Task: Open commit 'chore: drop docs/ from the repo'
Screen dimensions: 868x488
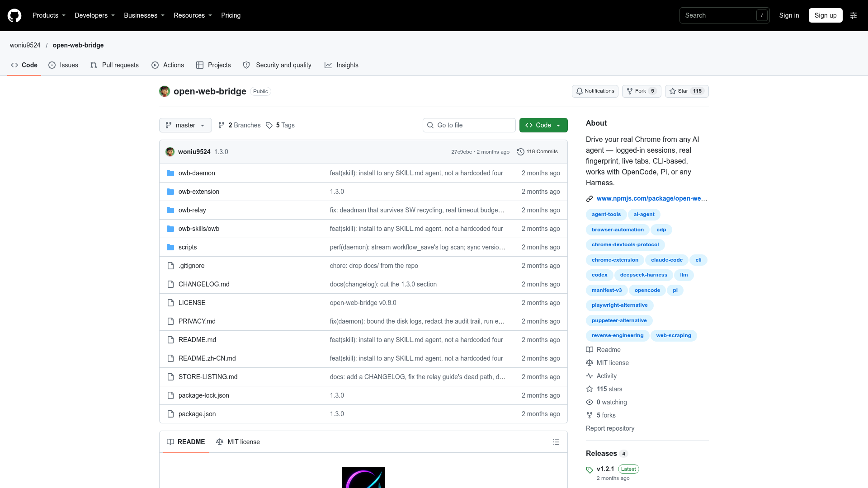Action: (x=374, y=266)
